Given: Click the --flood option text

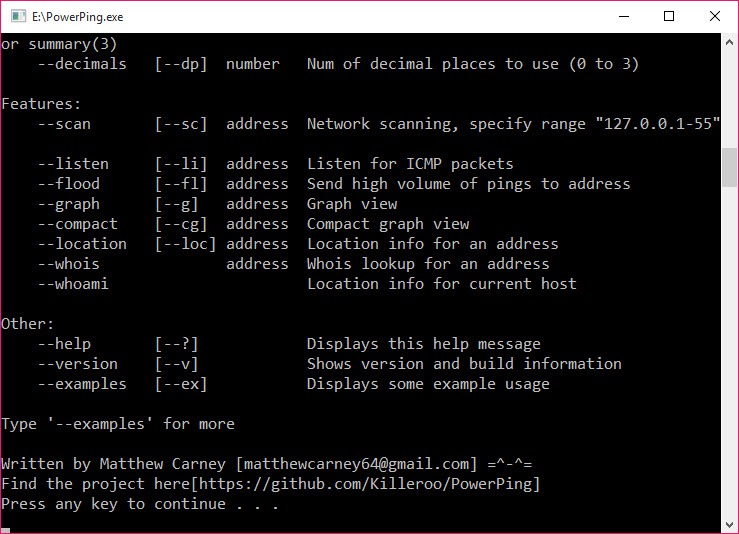Looking at the screenshot, I should (x=69, y=184).
